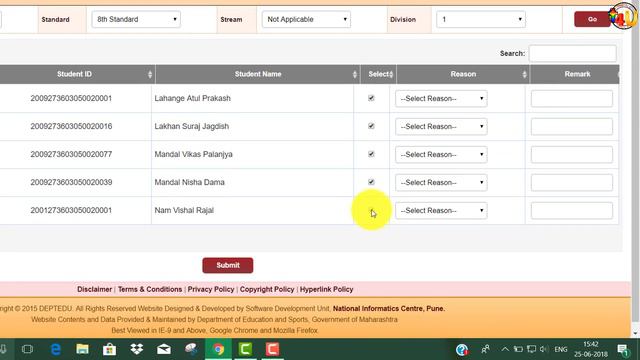640x360 pixels.
Task: Open the Privacy Policy link
Action: [x=211, y=289]
